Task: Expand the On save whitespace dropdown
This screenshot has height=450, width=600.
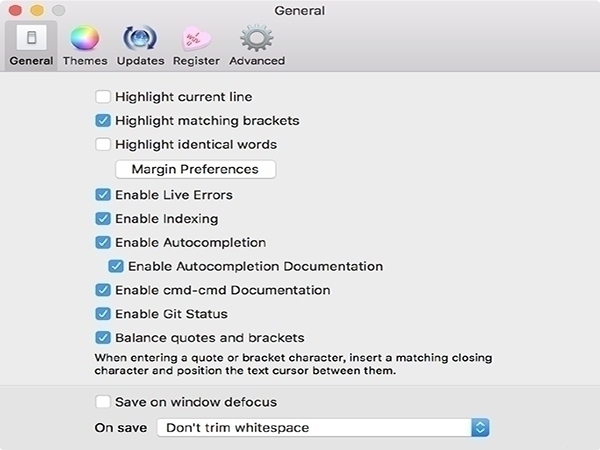Action: click(x=323, y=427)
